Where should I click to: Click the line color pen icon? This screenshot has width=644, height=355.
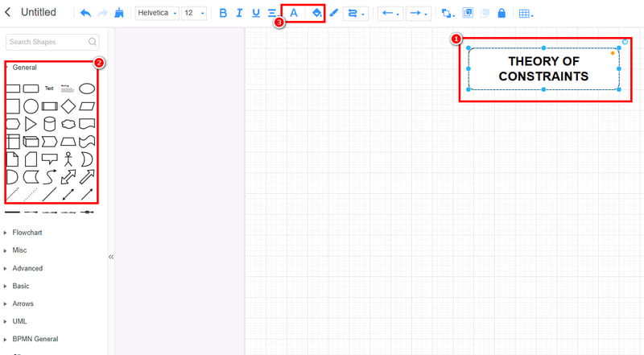point(334,13)
